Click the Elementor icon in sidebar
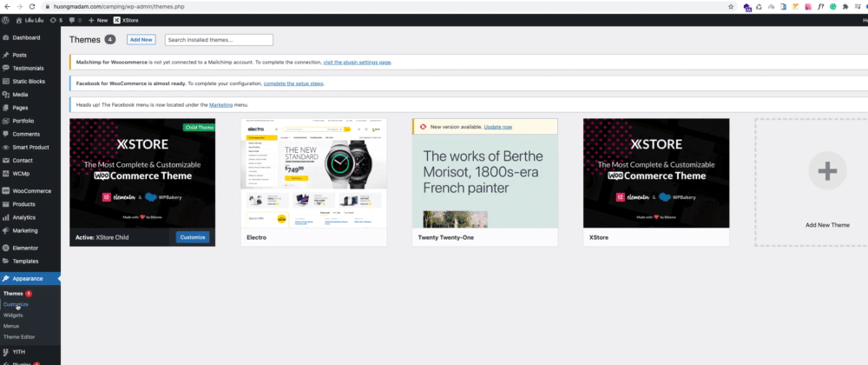Image resolution: width=868 pixels, height=365 pixels. [5, 249]
